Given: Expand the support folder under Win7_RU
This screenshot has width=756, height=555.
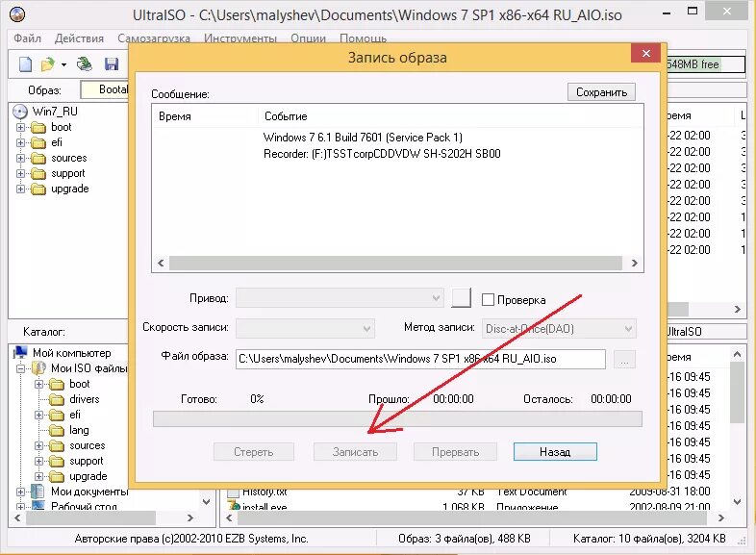Looking at the screenshot, I should click(20, 173).
